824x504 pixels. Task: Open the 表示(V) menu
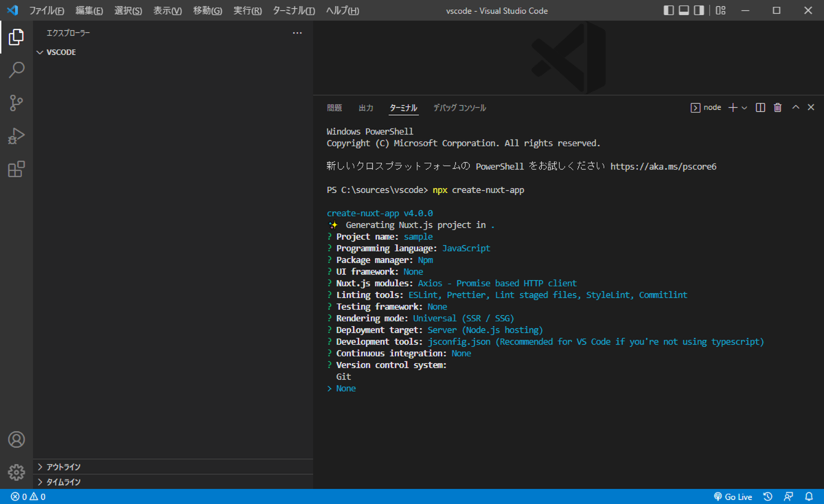click(x=168, y=11)
